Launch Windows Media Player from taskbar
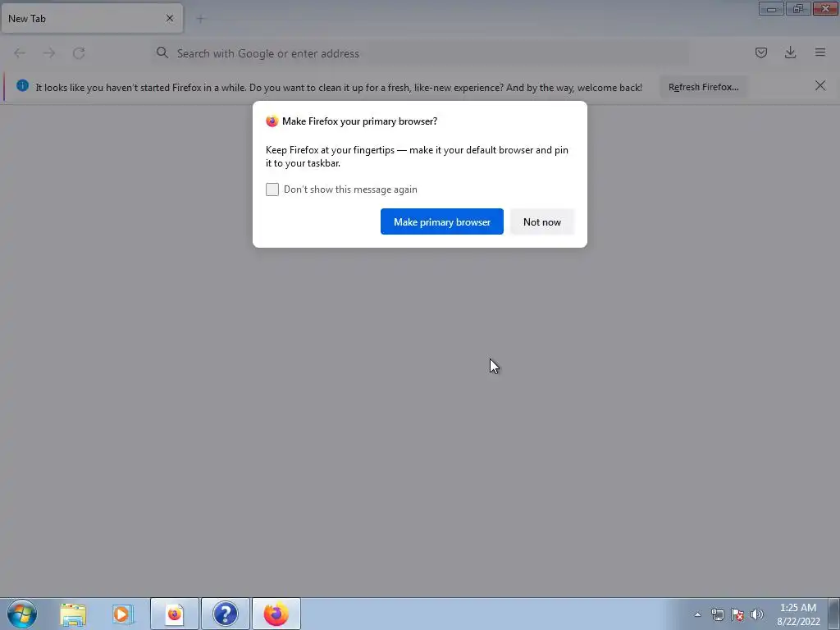 (x=123, y=614)
